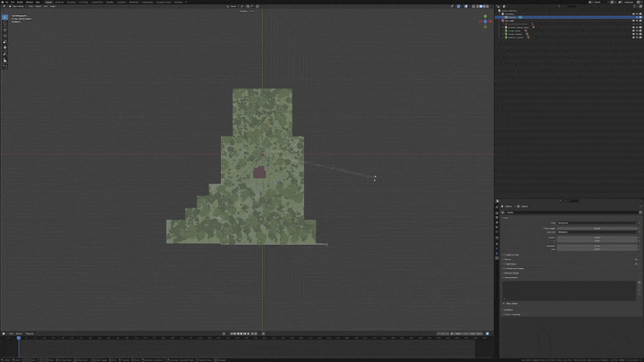Switch viewport to Rendered shading
The height and width of the screenshot is (362, 644).
(x=487, y=6)
